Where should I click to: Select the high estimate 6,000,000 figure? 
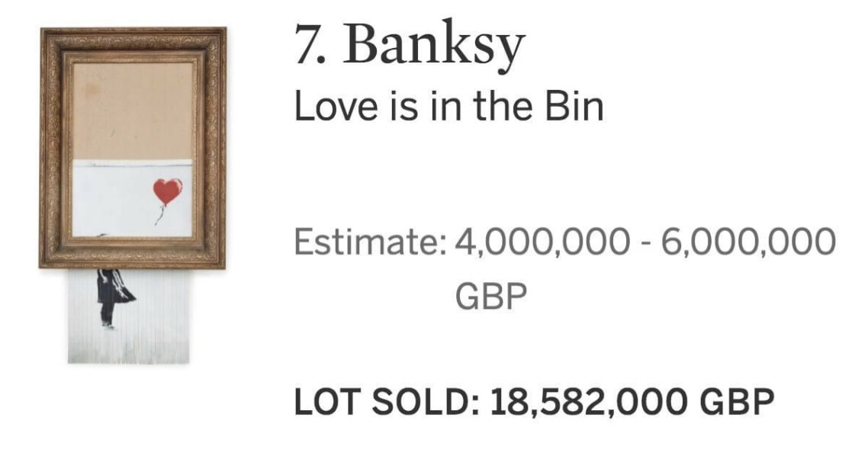[747, 243]
